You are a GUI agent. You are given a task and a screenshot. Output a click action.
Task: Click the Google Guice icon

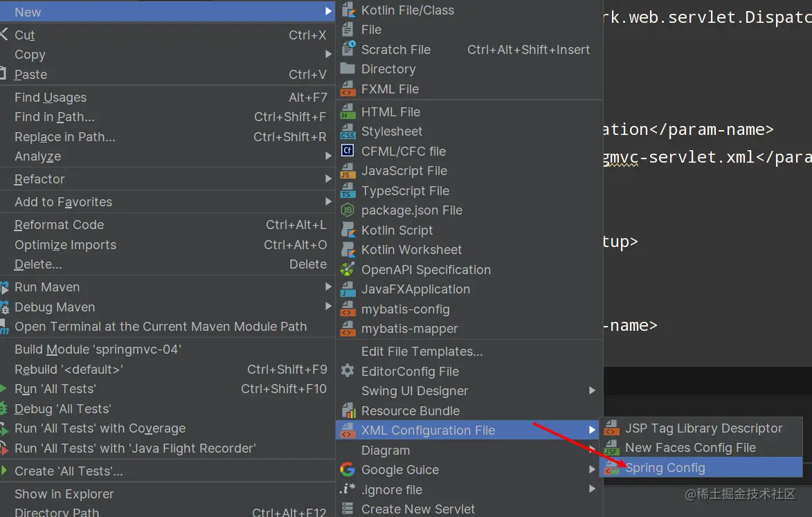348,470
